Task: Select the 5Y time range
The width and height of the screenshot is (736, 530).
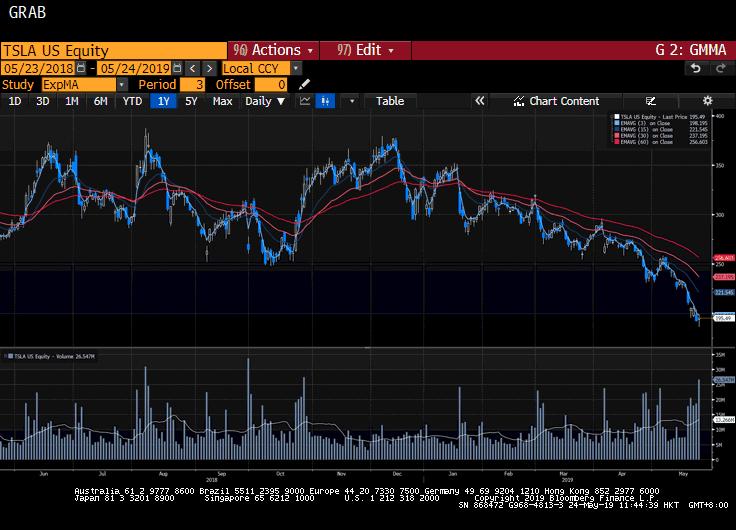Action: pos(191,101)
